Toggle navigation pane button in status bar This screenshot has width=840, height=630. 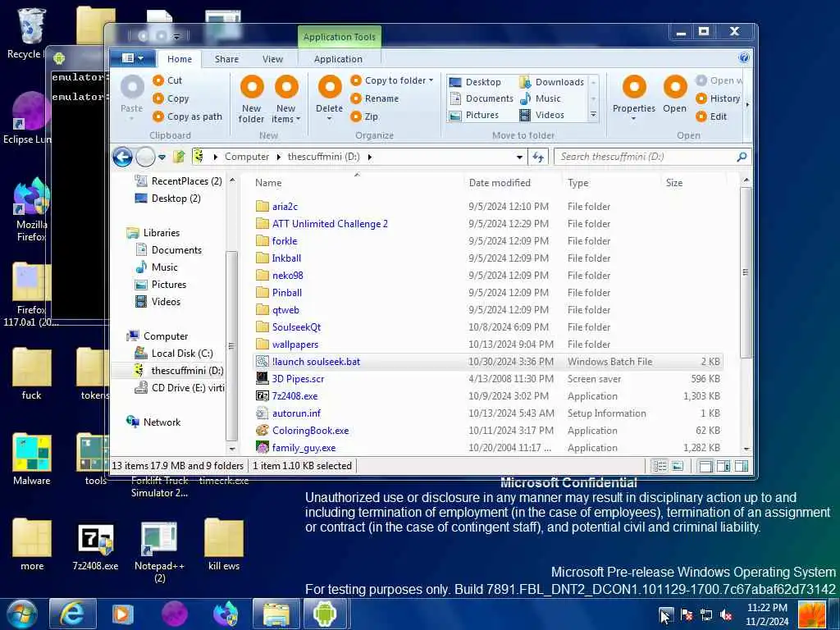point(706,466)
